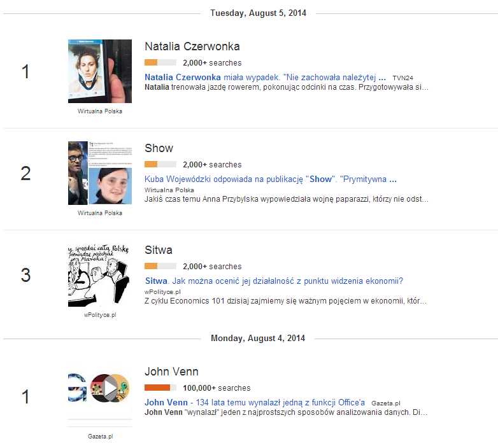Click the search volume bar for Natalia Czerwonka
This screenshot has width=498, height=448.
(160, 63)
